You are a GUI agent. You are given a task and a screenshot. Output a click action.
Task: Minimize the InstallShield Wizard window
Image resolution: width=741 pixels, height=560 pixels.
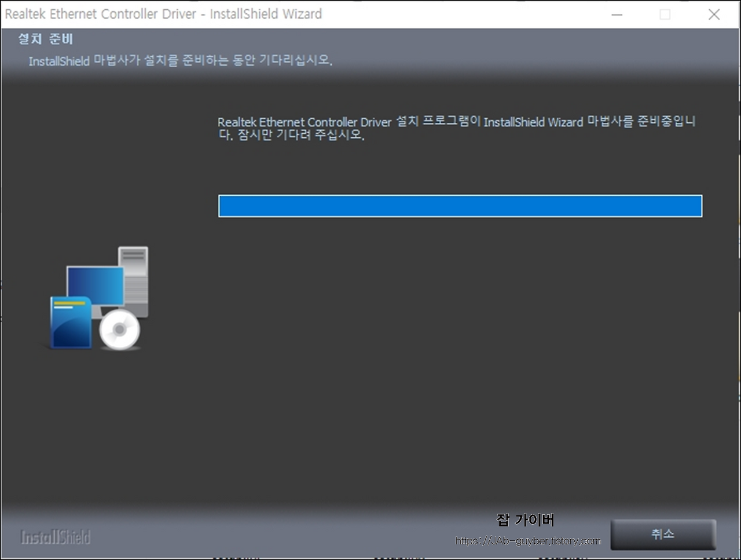click(616, 14)
